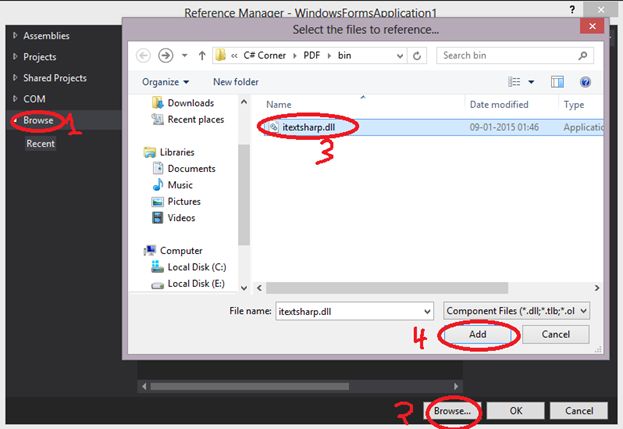This screenshot has width=623, height=429.
Task: Open Reference Manager help question mark
Action: (x=572, y=10)
